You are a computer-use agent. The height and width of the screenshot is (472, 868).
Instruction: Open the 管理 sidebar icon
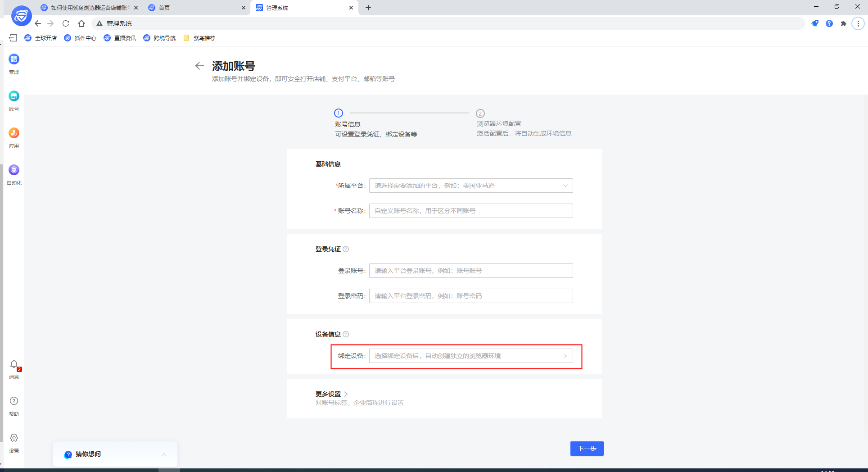(x=14, y=63)
